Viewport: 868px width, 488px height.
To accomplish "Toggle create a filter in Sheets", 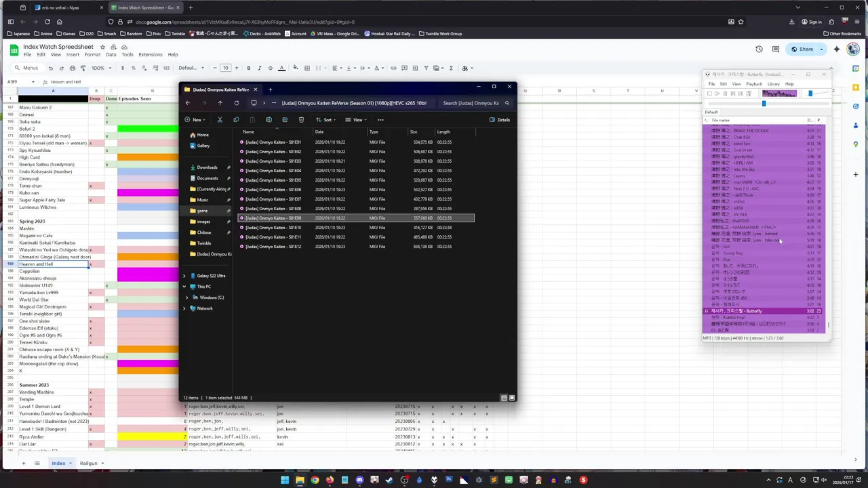I will click(x=427, y=68).
